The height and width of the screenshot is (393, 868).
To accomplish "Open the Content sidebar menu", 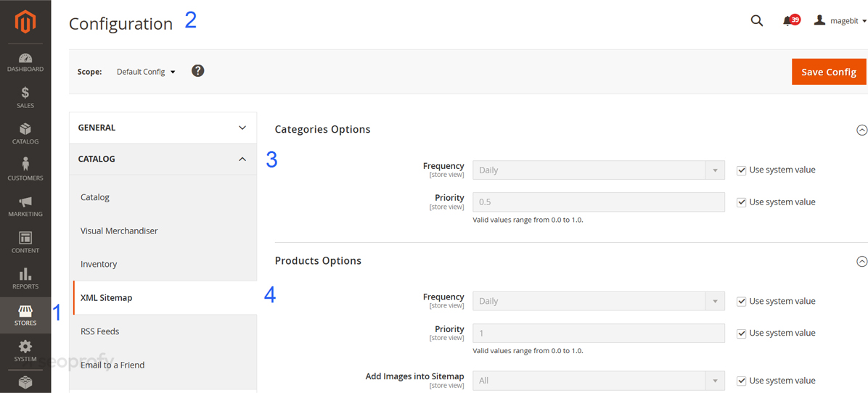I will pos(25,243).
